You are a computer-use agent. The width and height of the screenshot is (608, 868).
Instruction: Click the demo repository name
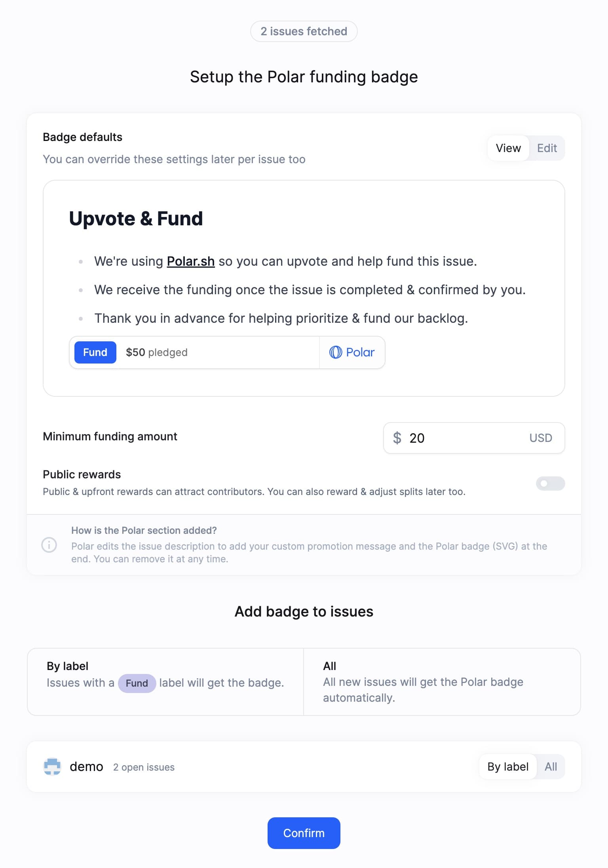pos(86,767)
